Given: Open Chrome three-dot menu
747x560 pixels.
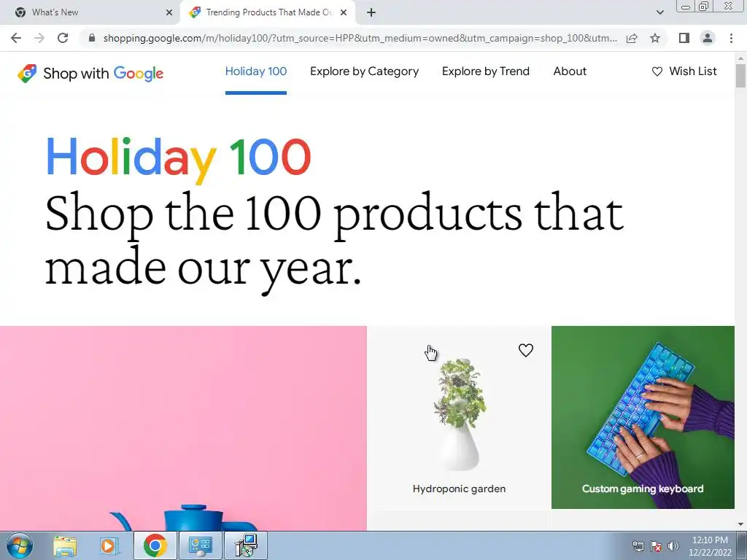Looking at the screenshot, I should coord(731,38).
